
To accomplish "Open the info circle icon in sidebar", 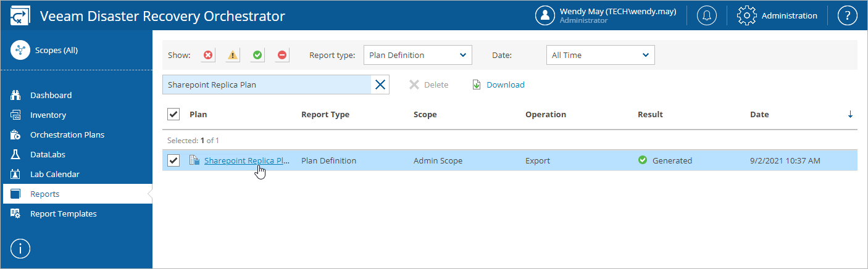I will [x=20, y=248].
